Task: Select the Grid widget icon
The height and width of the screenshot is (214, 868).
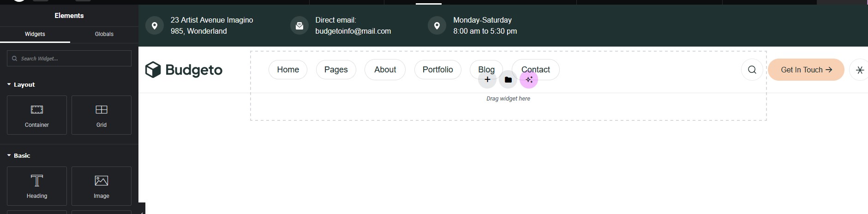Action: pyautogui.click(x=102, y=110)
